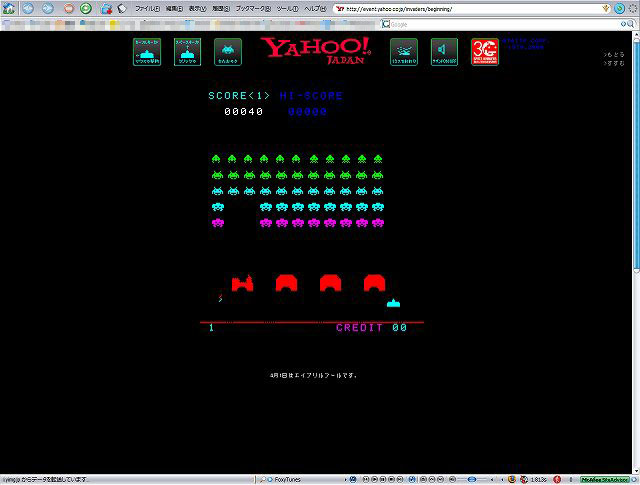Click the cyan invader icon button
This screenshot has height=485, width=640.
228,52
